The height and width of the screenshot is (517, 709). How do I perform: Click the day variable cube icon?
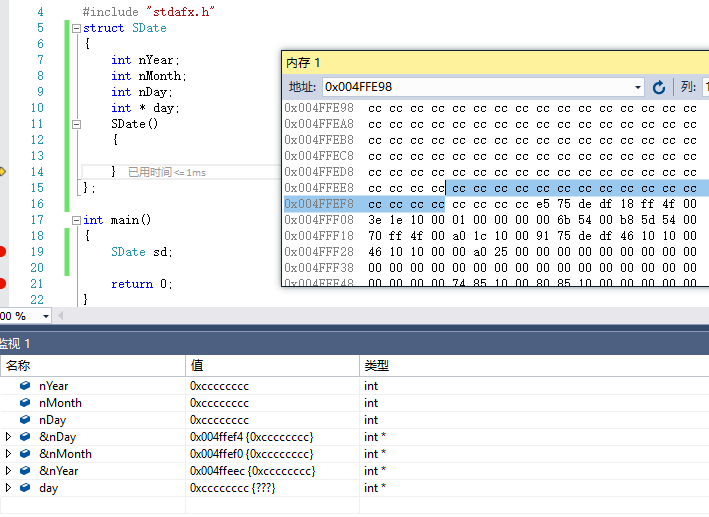[25, 488]
